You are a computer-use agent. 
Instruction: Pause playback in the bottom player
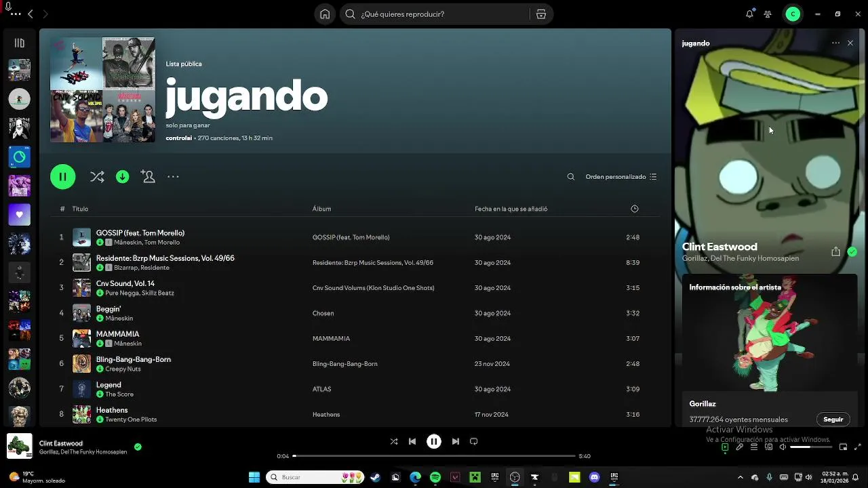click(x=434, y=441)
